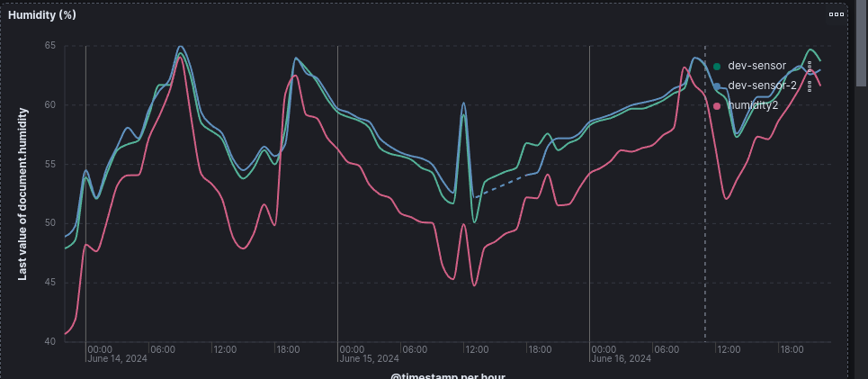
Task: Open actions menu for dev-sensor-2 legend item
Action: pyautogui.click(x=810, y=86)
